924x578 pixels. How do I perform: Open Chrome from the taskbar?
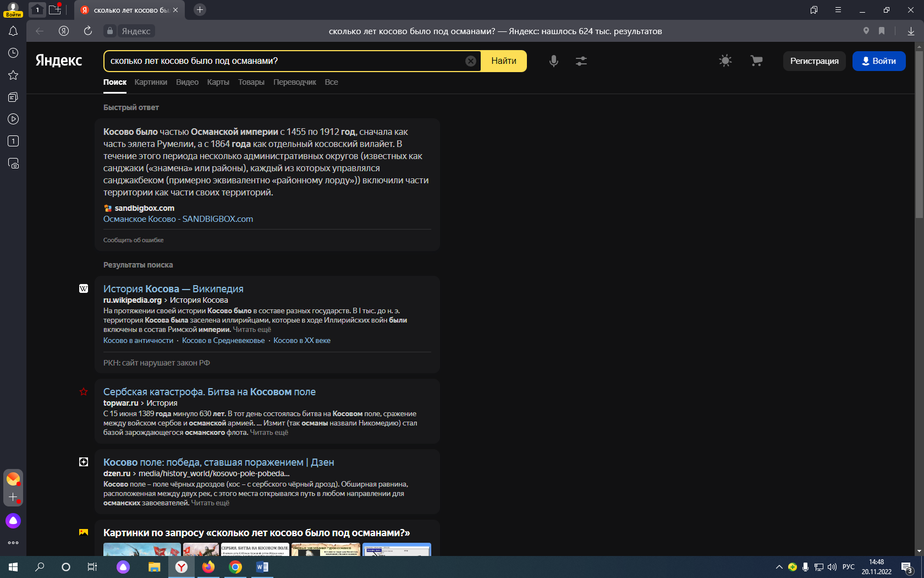click(235, 567)
